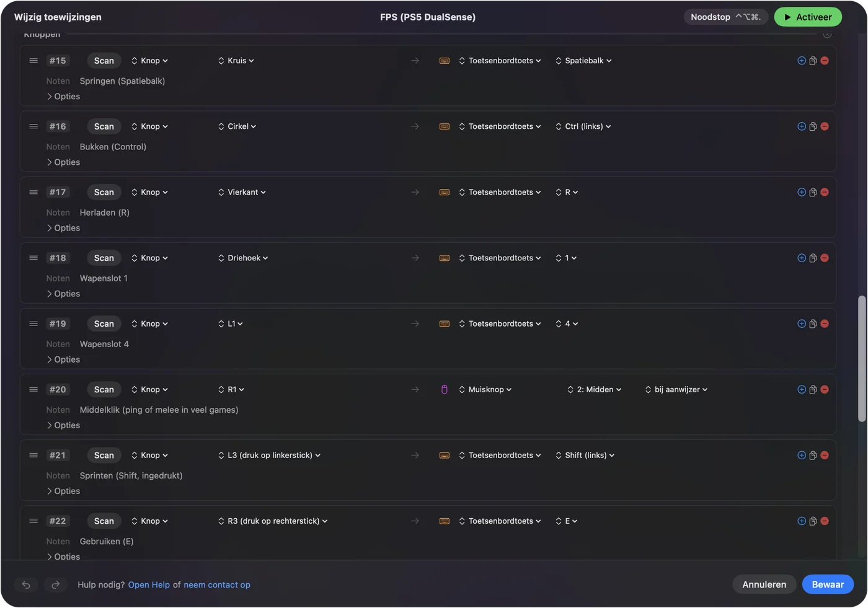The width and height of the screenshot is (868, 608).
Task: Expand Opties for Herladen (R) mapping
Action: pos(63,228)
